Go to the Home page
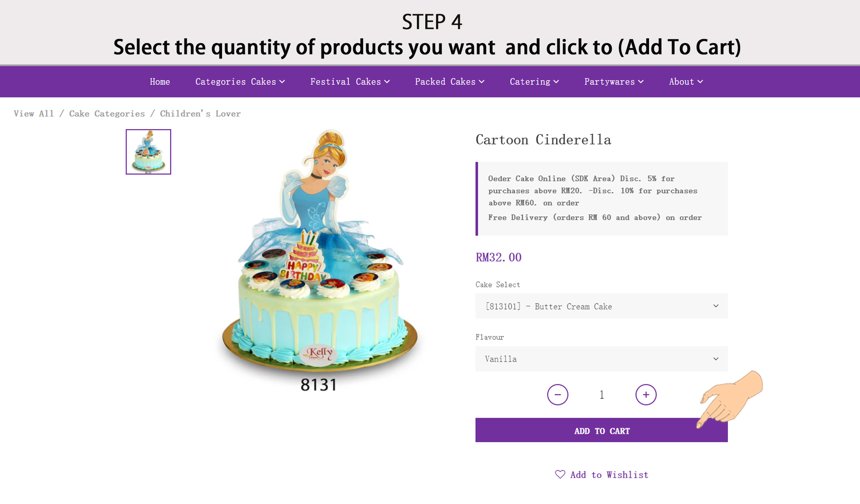The image size is (860, 504). click(160, 82)
